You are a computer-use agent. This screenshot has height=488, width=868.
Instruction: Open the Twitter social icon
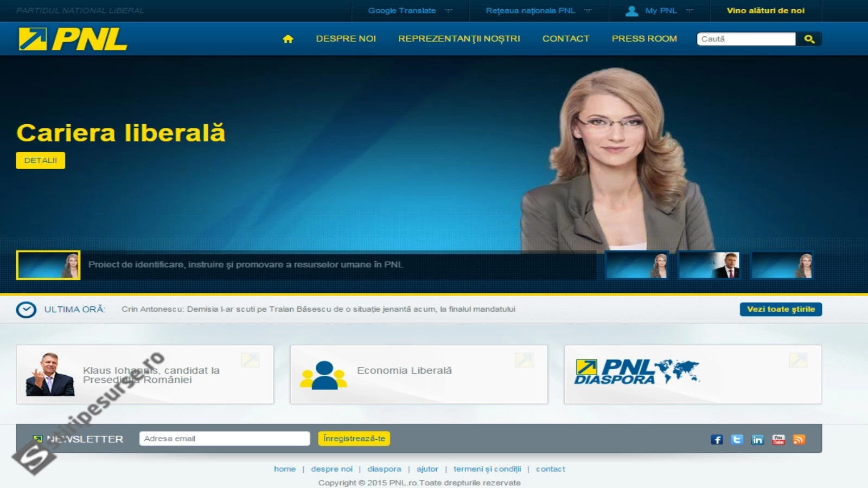(737, 440)
